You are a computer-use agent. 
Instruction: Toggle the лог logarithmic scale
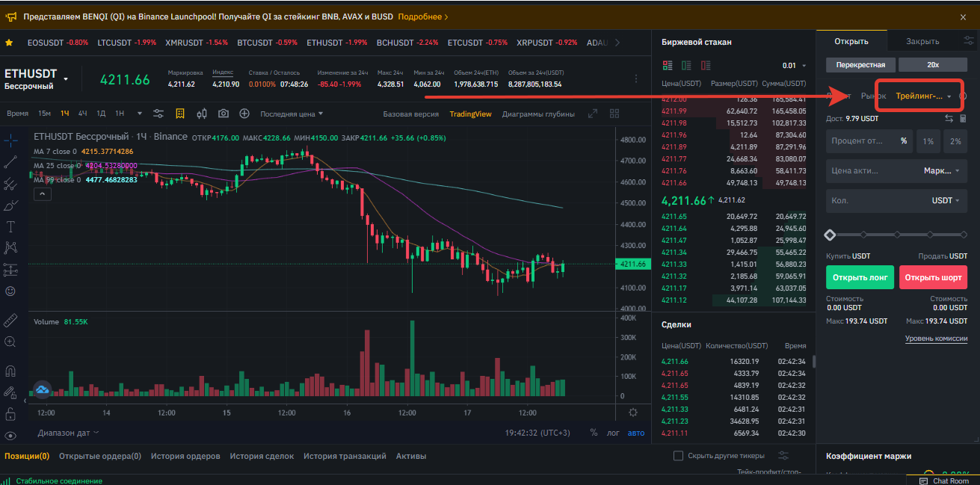coord(613,433)
